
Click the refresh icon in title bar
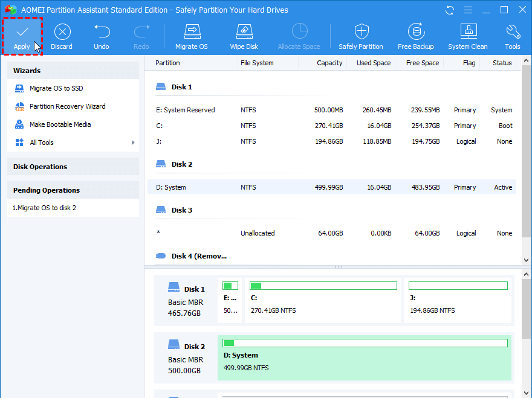pyautogui.click(x=450, y=10)
